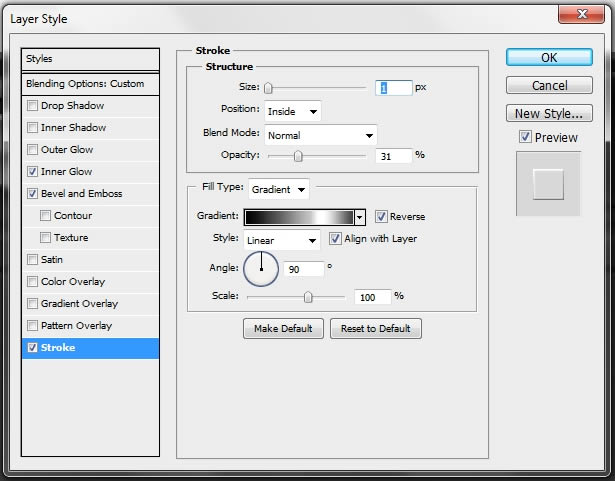Click the Opacity slider handle
The height and width of the screenshot is (481, 615).
[x=298, y=156]
